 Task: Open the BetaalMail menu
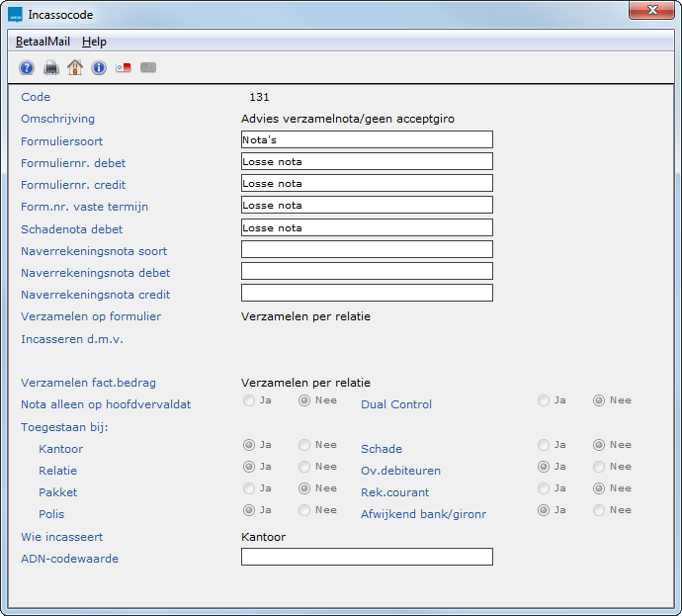43,42
